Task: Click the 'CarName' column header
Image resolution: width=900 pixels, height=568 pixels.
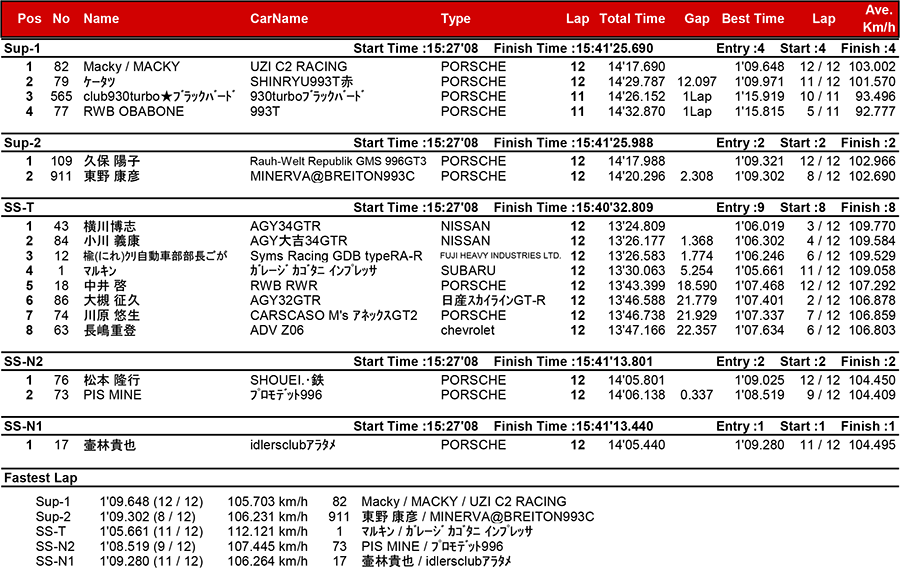Action: click(x=279, y=18)
